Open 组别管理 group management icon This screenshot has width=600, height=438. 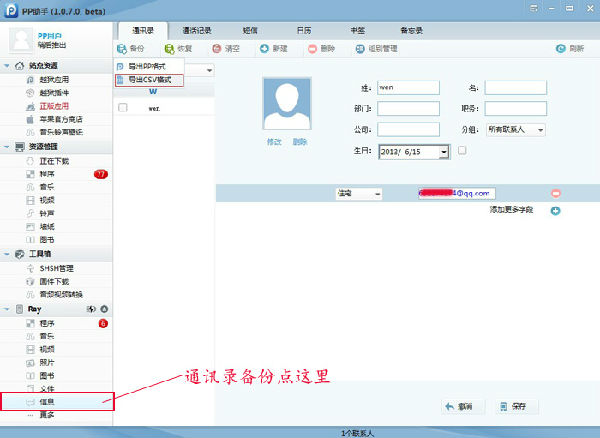(x=360, y=49)
